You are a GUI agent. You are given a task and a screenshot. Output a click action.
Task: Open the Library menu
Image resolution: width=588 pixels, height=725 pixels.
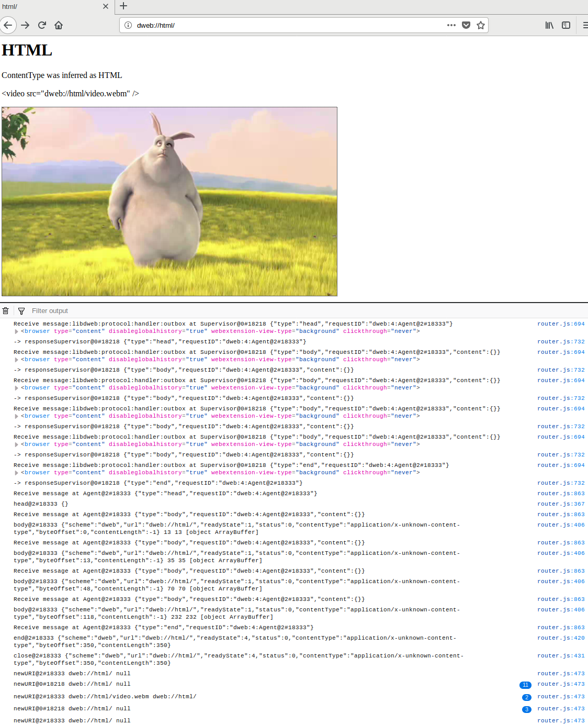click(x=549, y=25)
